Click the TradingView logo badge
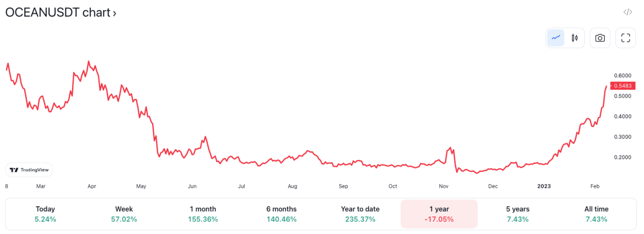The width and height of the screenshot is (644, 234). pyautogui.click(x=29, y=170)
